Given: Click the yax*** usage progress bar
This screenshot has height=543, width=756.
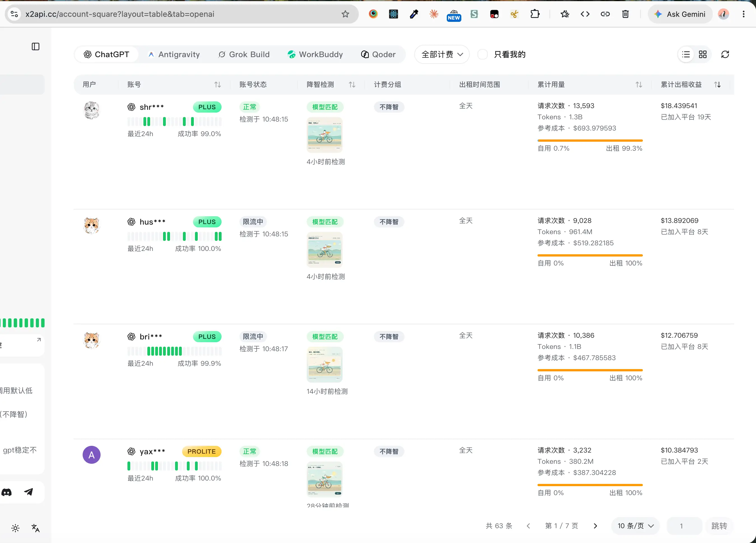Looking at the screenshot, I should (x=590, y=485).
